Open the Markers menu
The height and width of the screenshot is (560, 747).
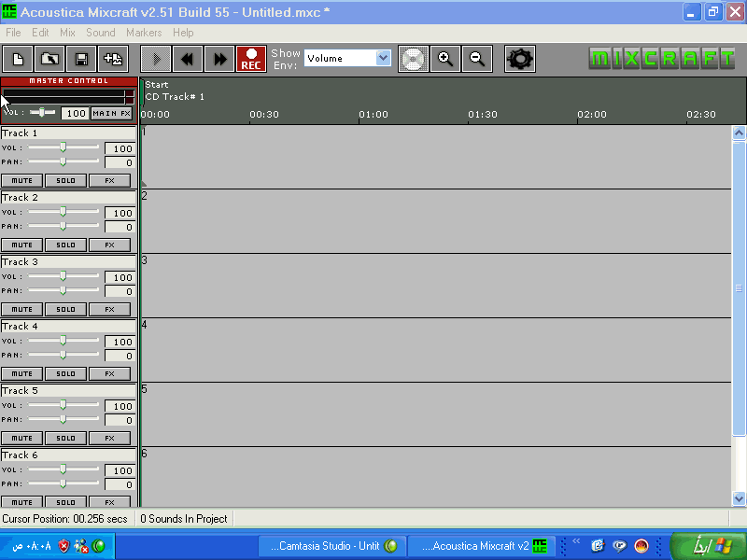point(144,33)
